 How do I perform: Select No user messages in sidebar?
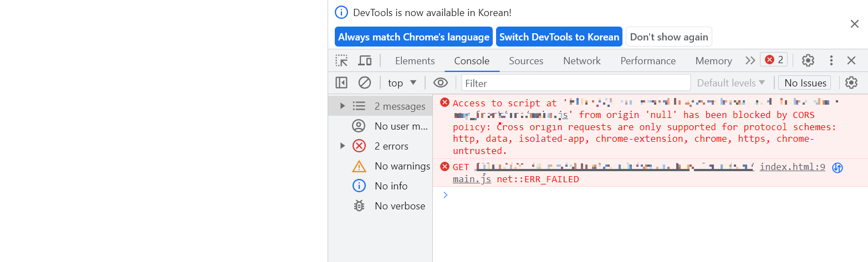click(x=380, y=126)
